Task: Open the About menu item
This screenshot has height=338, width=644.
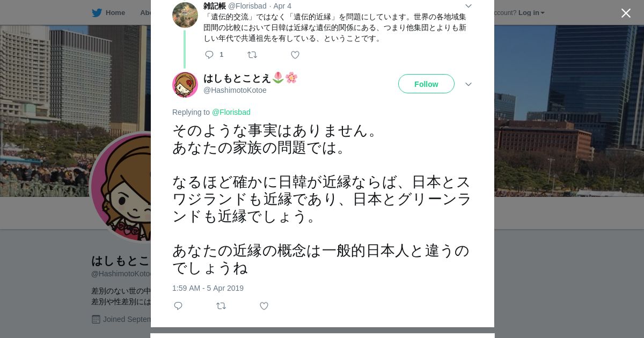Action: [145, 13]
